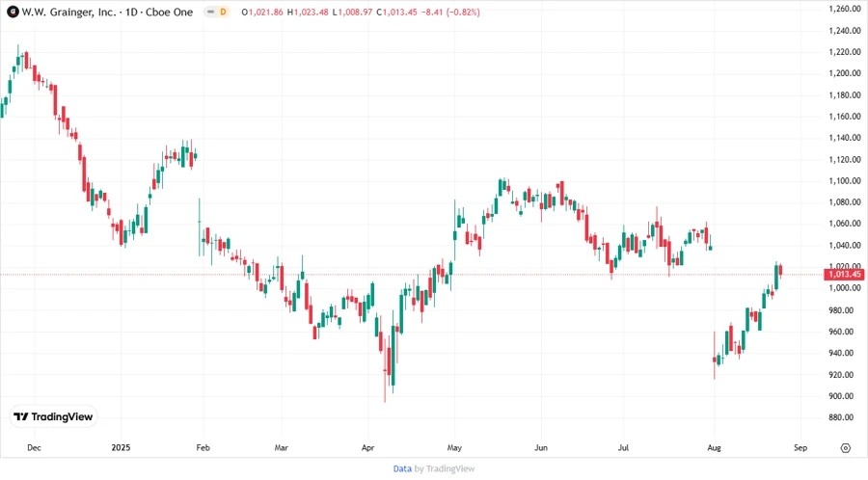Image resolution: width=868 pixels, height=480 pixels.
Task: Toggle the delayed data 'D' indicator pill
Action: tap(217, 12)
